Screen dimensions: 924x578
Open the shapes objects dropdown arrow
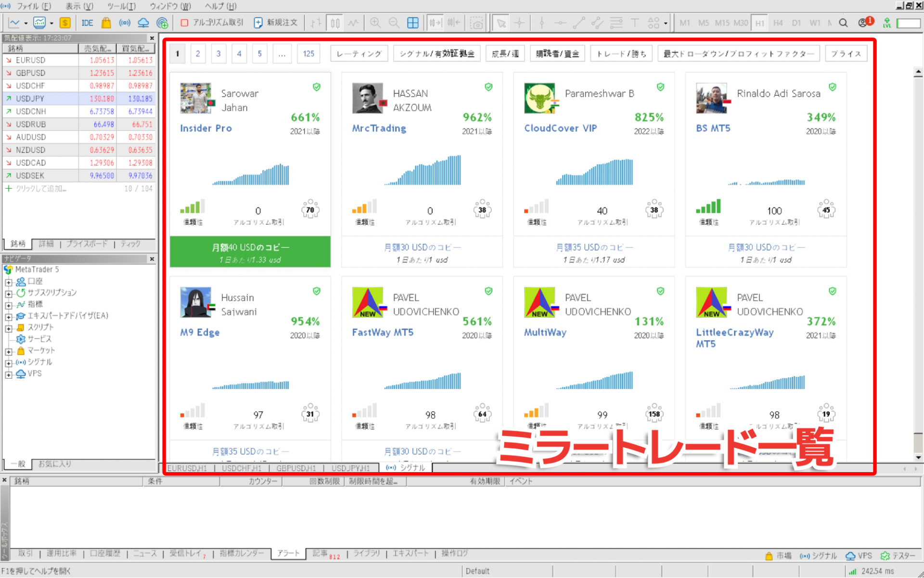click(x=666, y=23)
